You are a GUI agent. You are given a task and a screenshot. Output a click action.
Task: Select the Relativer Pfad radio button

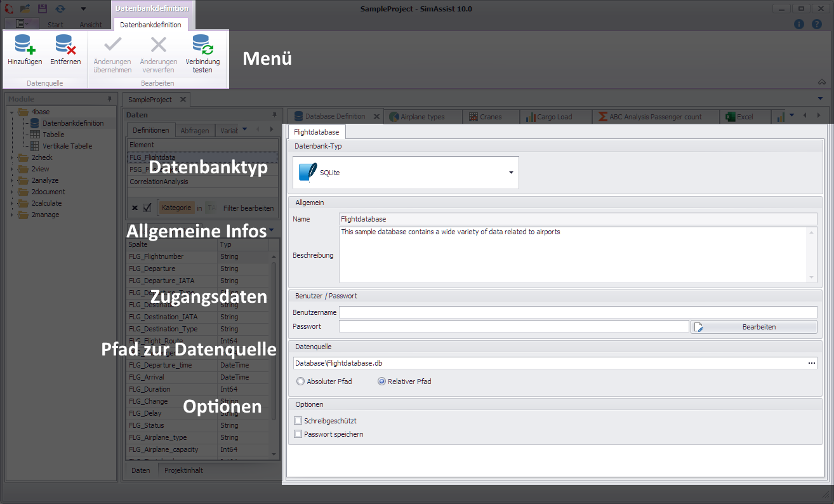click(x=381, y=381)
